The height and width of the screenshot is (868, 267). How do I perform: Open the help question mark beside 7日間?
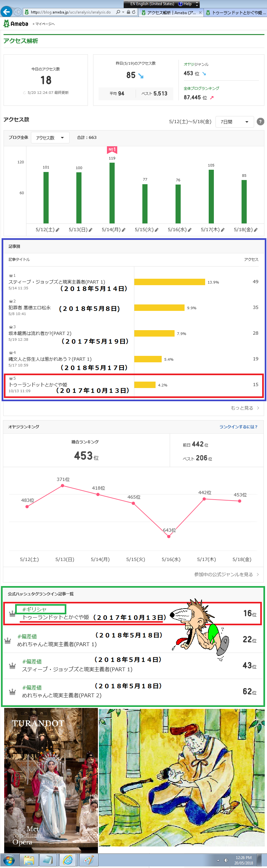pos(260,122)
